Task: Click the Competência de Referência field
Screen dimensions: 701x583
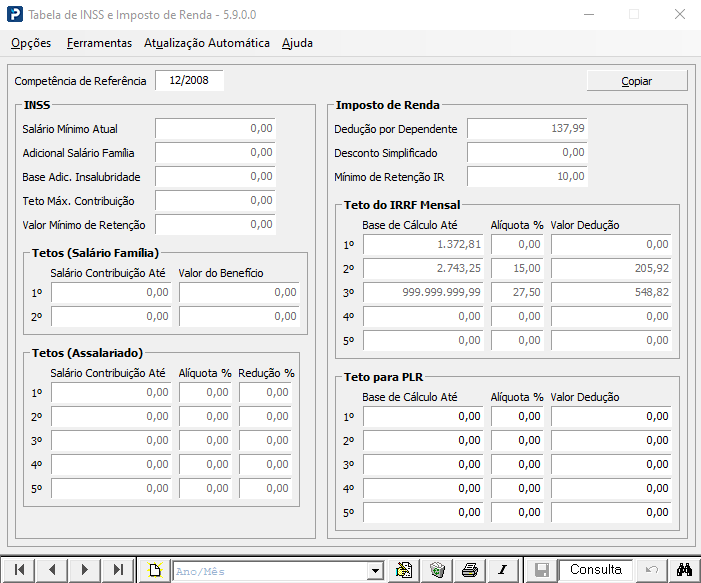Action: 189,81
